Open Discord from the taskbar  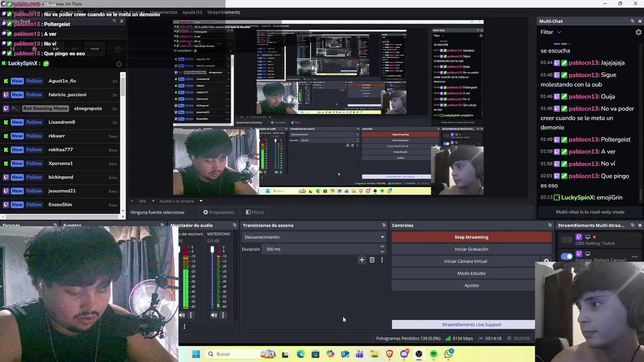[404, 354]
